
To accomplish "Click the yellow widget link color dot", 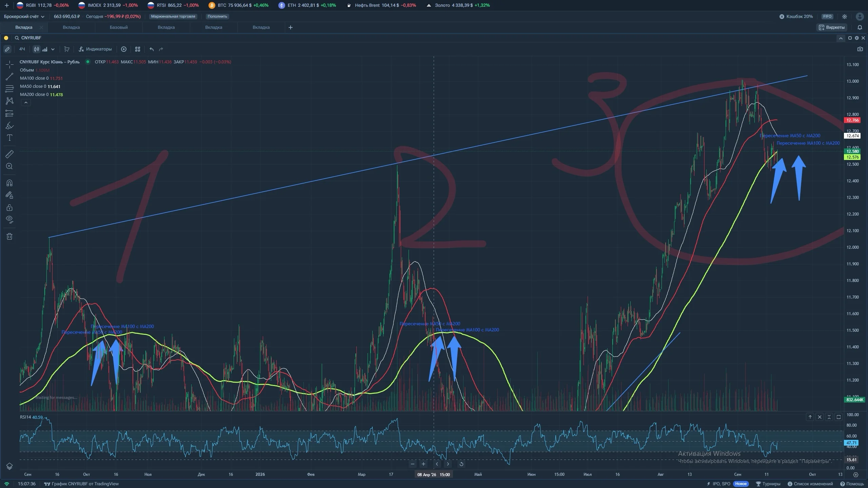I will pos(6,38).
